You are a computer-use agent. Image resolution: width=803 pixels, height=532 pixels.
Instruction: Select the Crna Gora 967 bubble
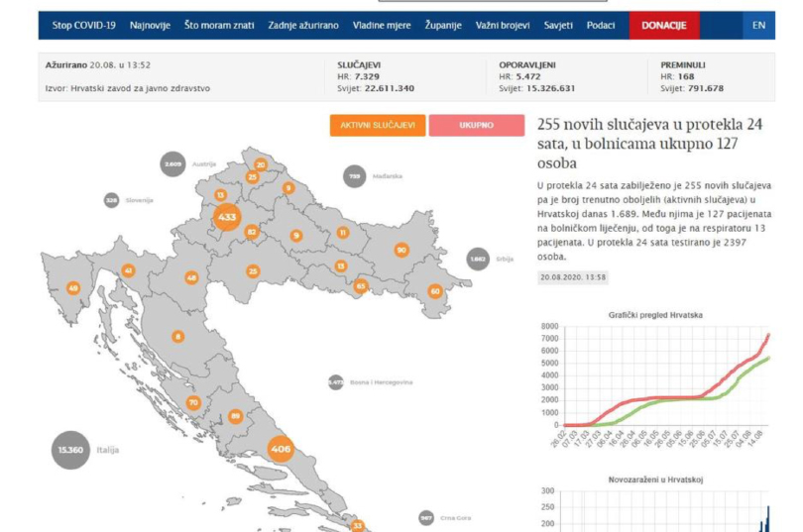[426, 517]
